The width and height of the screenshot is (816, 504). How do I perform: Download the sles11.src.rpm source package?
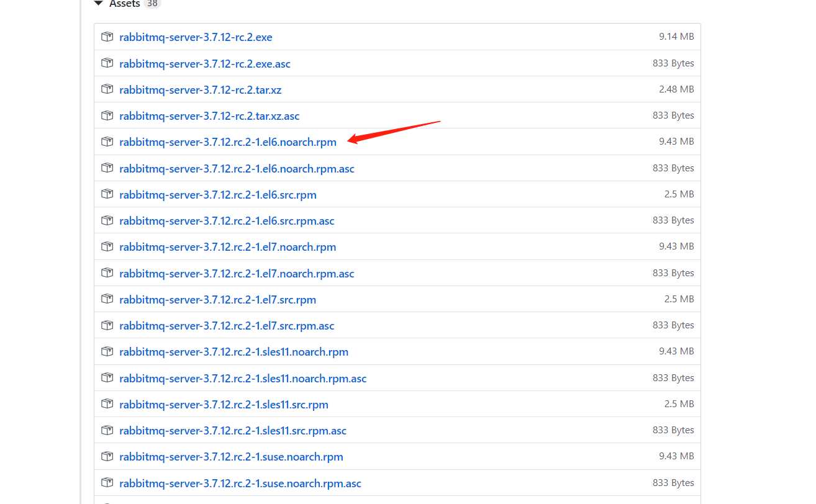point(224,405)
